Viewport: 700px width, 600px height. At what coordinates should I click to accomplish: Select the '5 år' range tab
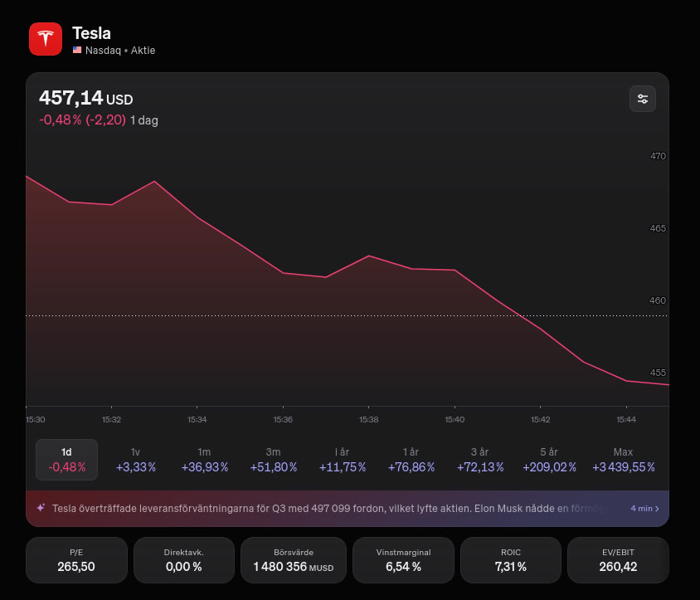(x=549, y=460)
